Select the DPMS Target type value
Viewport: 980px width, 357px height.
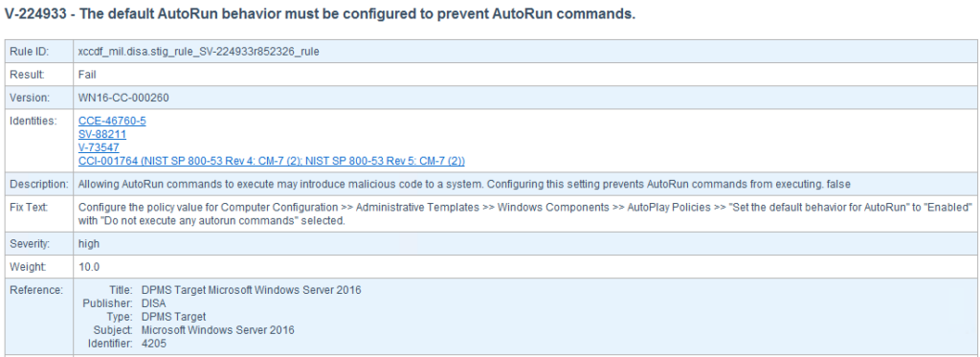click(x=174, y=317)
